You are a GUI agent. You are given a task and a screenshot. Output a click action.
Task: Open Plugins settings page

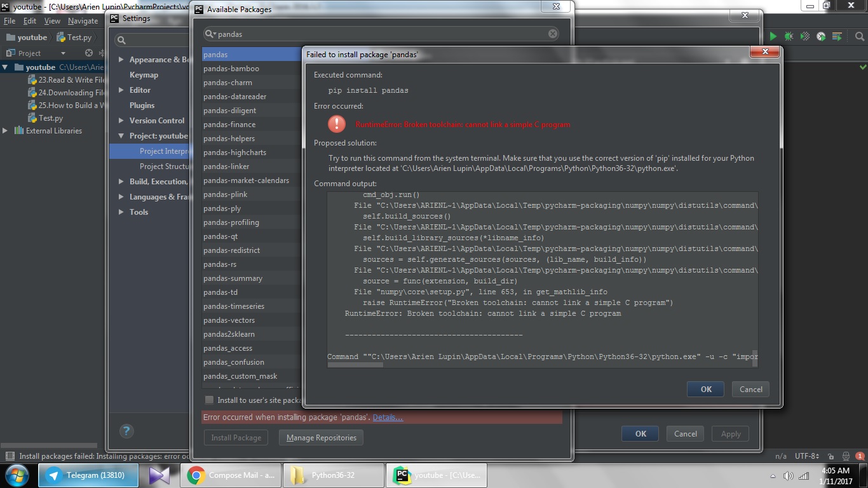click(142, 105)
